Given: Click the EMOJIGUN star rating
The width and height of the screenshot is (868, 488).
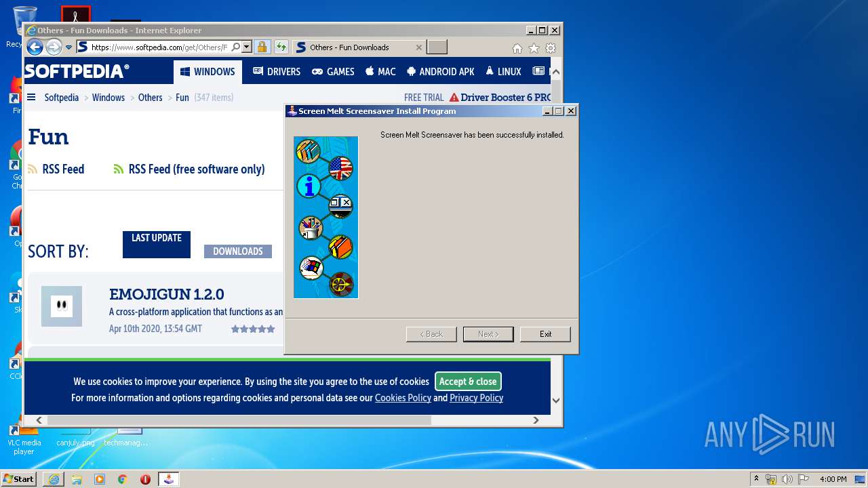Looking at the screenshot, I should (253, 329).
